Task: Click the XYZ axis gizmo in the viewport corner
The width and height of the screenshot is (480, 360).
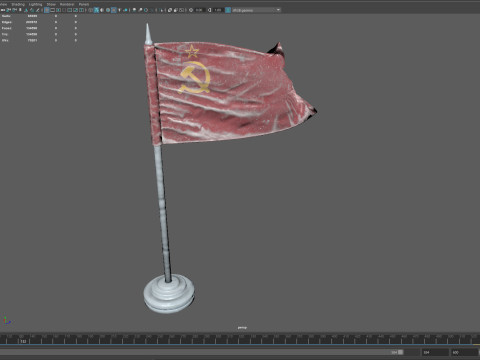Action: tap(7, 320)
